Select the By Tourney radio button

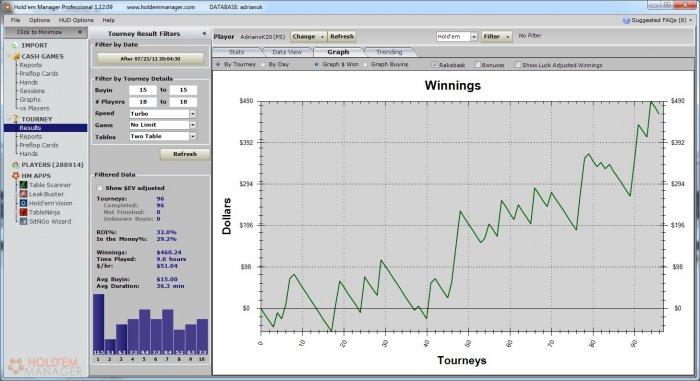pos(218,64)
